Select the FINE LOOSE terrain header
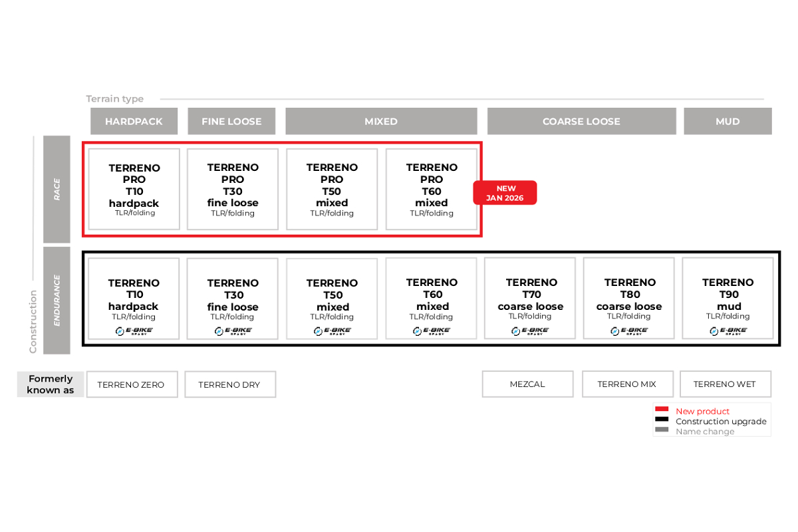798x532 pixels. click(x=231, y=122)
